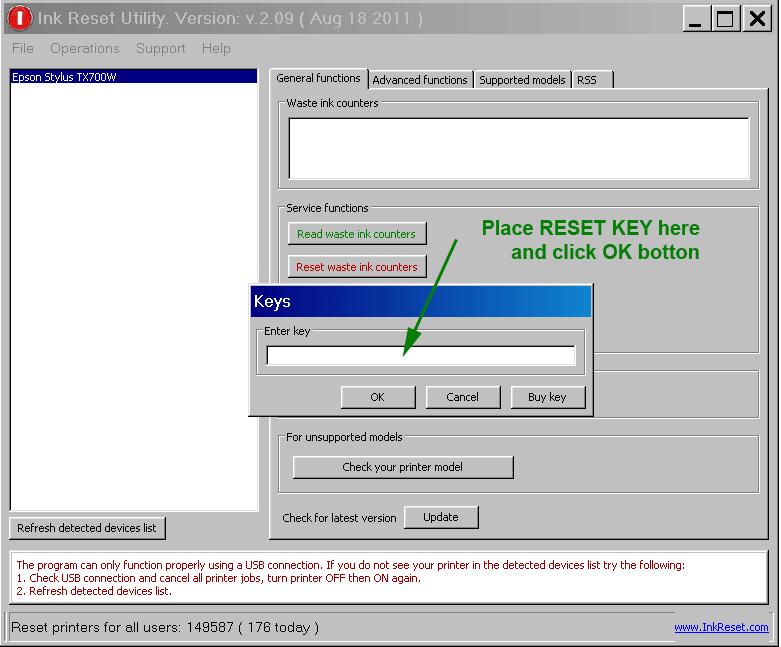781x647 pixels.
Task: Maximize the Ink Reset Utility window
Action: click(x=725, y=19)
